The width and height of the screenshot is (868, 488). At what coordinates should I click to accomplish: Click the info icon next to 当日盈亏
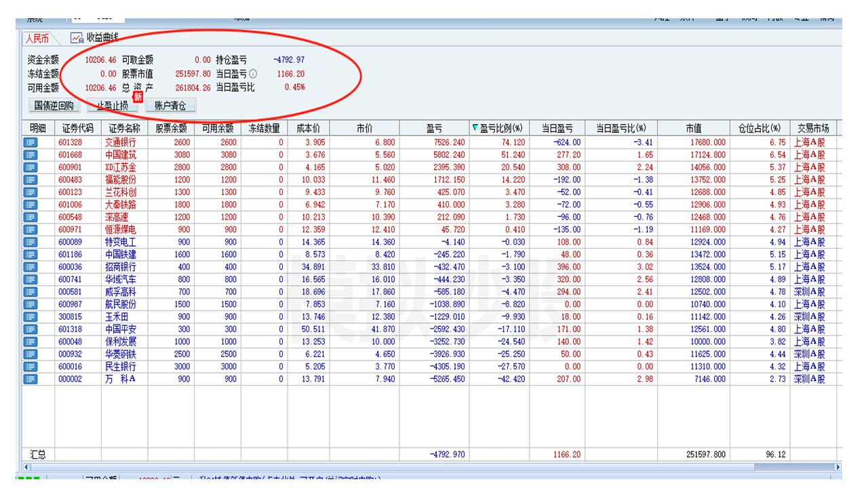click(253, 74)
